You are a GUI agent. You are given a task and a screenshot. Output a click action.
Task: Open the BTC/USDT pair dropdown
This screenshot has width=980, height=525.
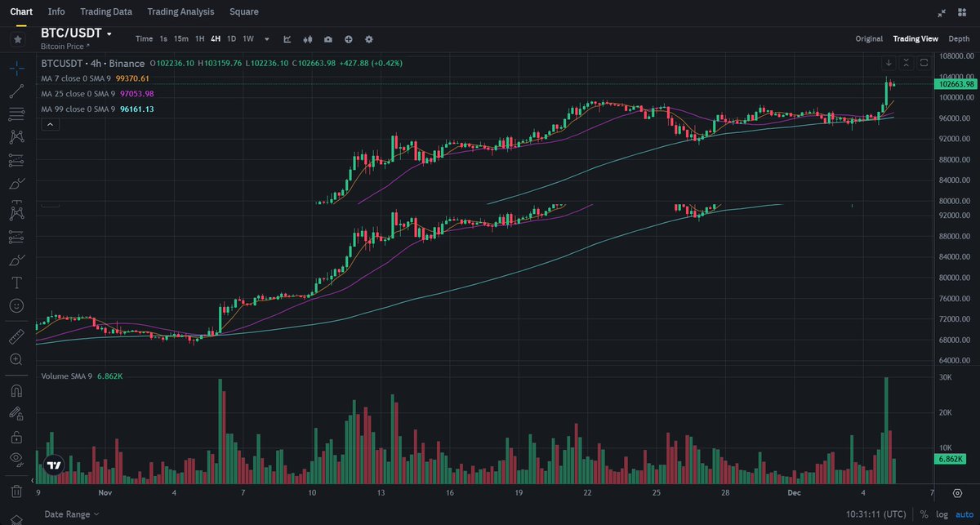click(109, 34)
